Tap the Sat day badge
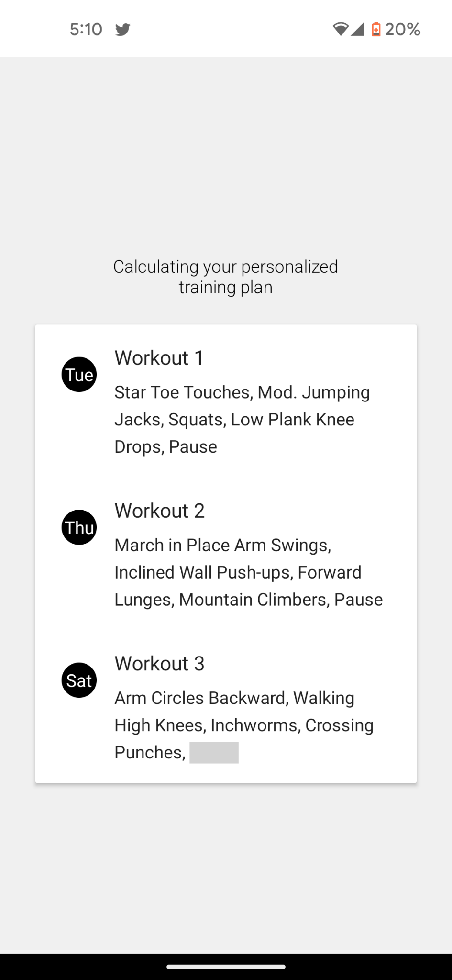Image resolution: width=452 pixels, height=980 pixels. click(79, 680)
